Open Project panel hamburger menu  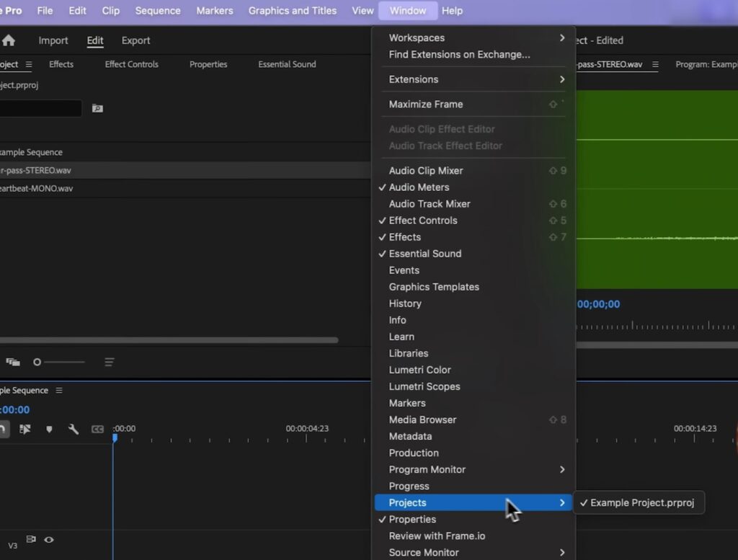pyautogui.click(x=29, y=64)
